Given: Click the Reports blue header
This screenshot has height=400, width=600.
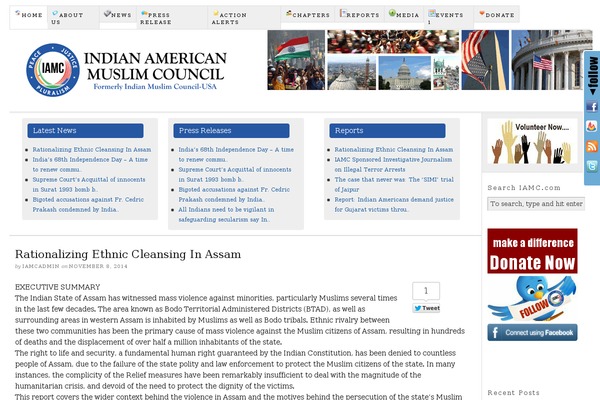Looking at the screenshot, I should [x=387, y=131].
